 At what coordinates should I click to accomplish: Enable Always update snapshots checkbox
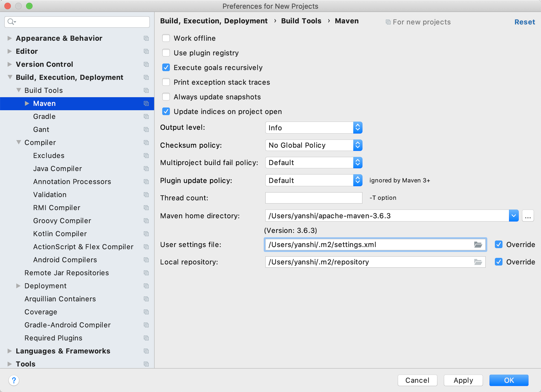[166, 97]
